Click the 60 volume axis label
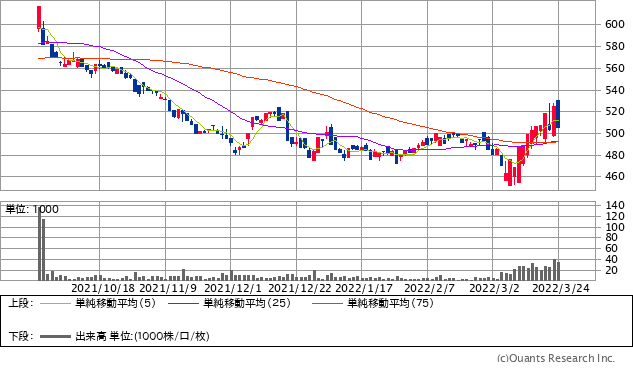The image size is (633, 372). click(612, 248)
